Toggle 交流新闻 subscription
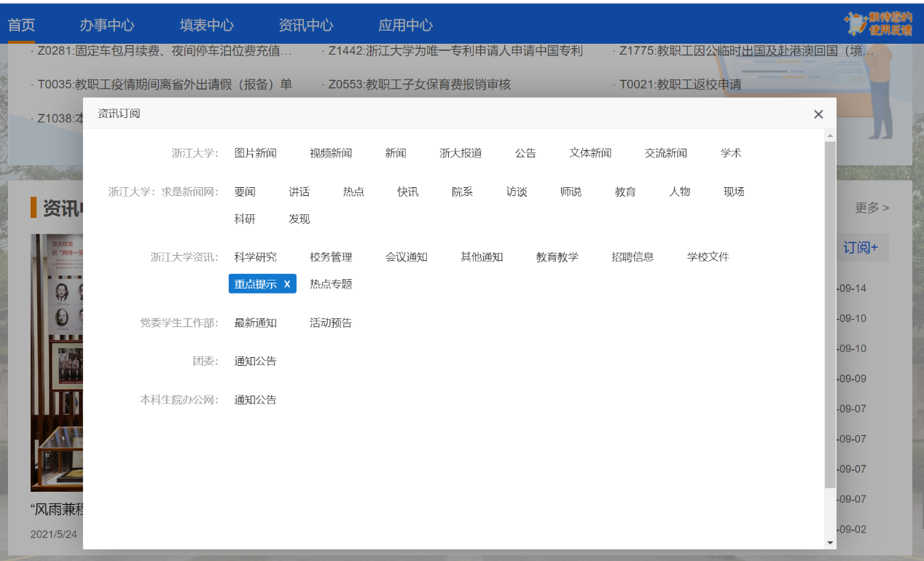Viewport: 924px width, 561px height. [x=666, y=153]
